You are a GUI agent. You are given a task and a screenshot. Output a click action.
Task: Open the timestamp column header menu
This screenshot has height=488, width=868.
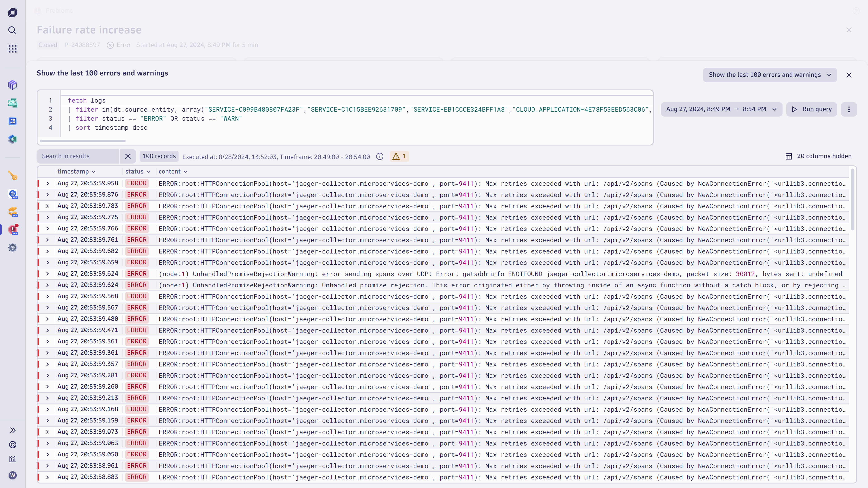click(93, 171)
